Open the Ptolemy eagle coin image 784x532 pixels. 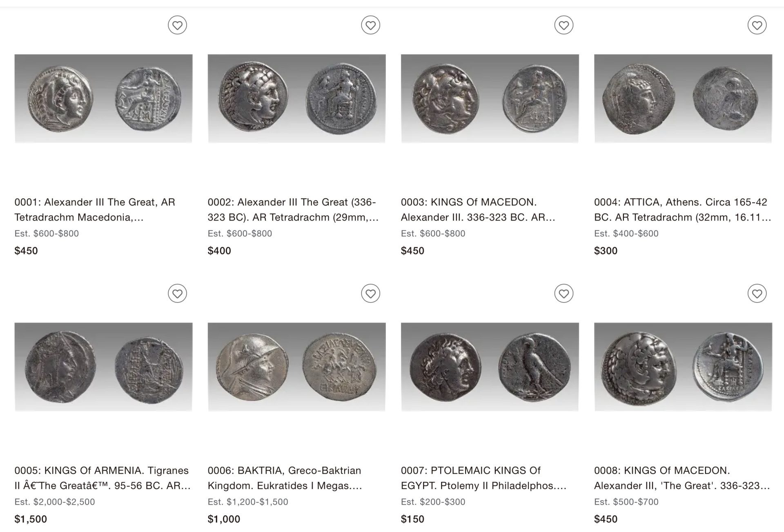pos(490,367)
